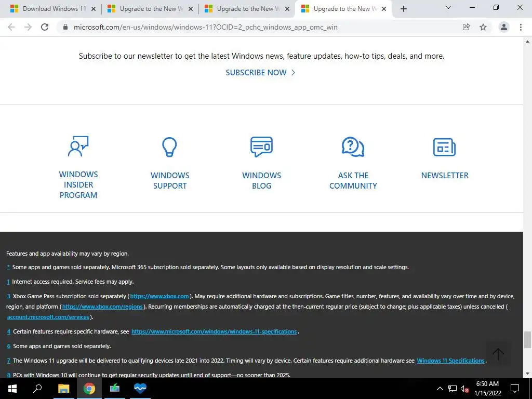This screenshot has width=532, height=399.
Task: Show hidden tray icons chevron
Action: pyautogui.click(x=440, y=389)
